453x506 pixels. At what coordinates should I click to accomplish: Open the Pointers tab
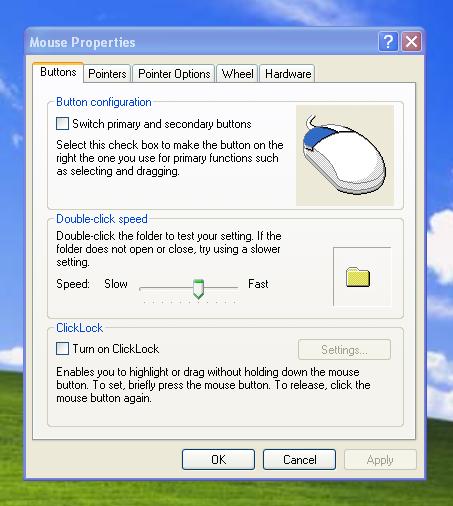tap(107, 74)
